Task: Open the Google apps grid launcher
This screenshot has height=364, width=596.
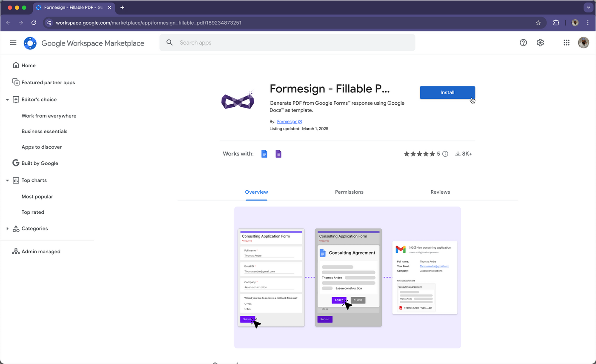Action: (x=566, y=43)
